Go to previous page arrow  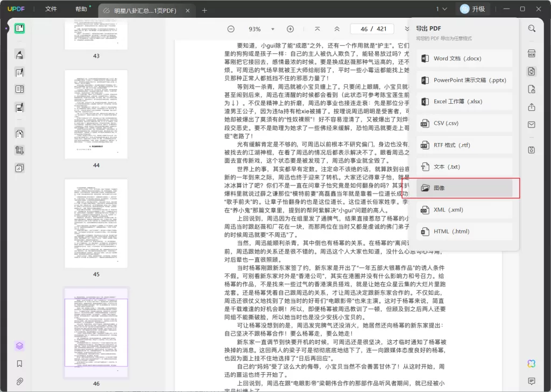(x=337, y=29)
